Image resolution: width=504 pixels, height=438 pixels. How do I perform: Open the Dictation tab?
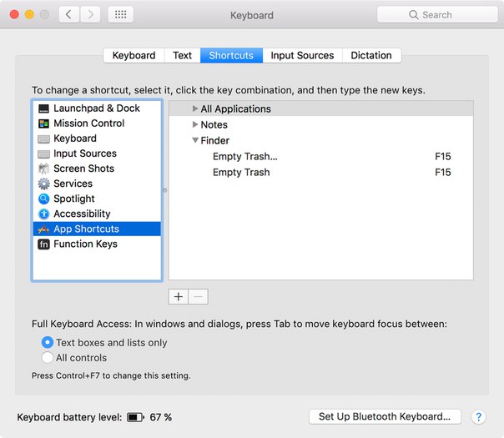371,56
